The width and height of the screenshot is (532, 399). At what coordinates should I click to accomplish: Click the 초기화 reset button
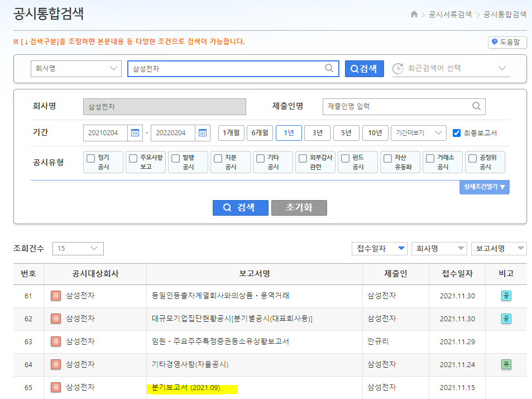pyautogui.click(x=299, y=207)
